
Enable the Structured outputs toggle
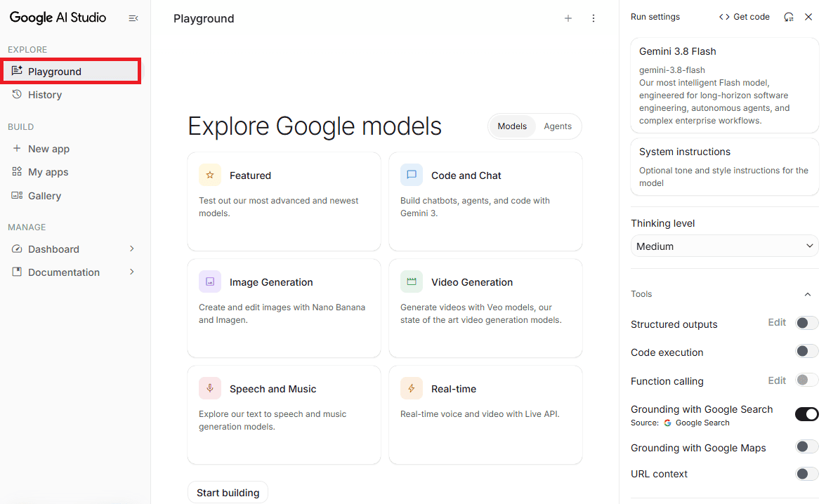coord(806,323)
